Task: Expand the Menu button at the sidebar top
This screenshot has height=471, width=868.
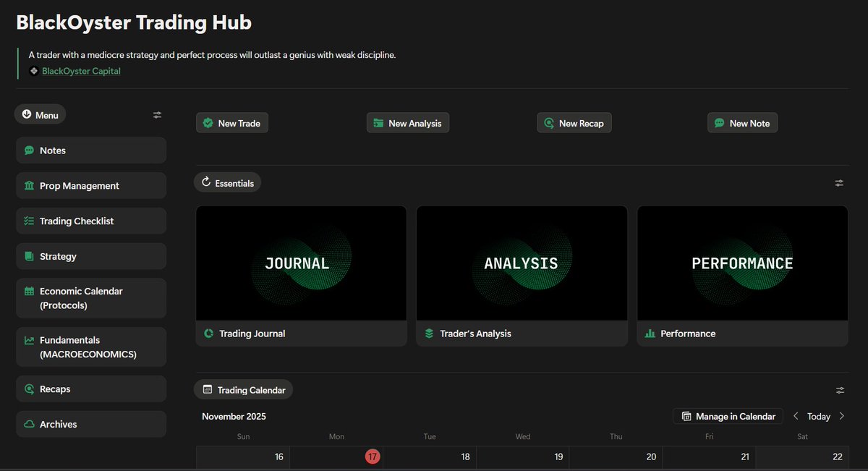Action: point(40,114)
